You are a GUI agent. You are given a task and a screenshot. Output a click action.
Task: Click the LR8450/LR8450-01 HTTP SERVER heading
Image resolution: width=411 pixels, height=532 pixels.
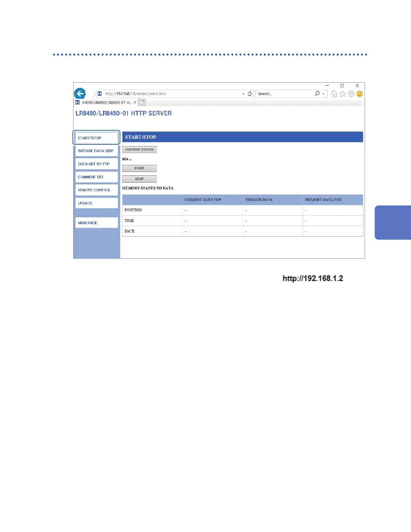point(124,114)
